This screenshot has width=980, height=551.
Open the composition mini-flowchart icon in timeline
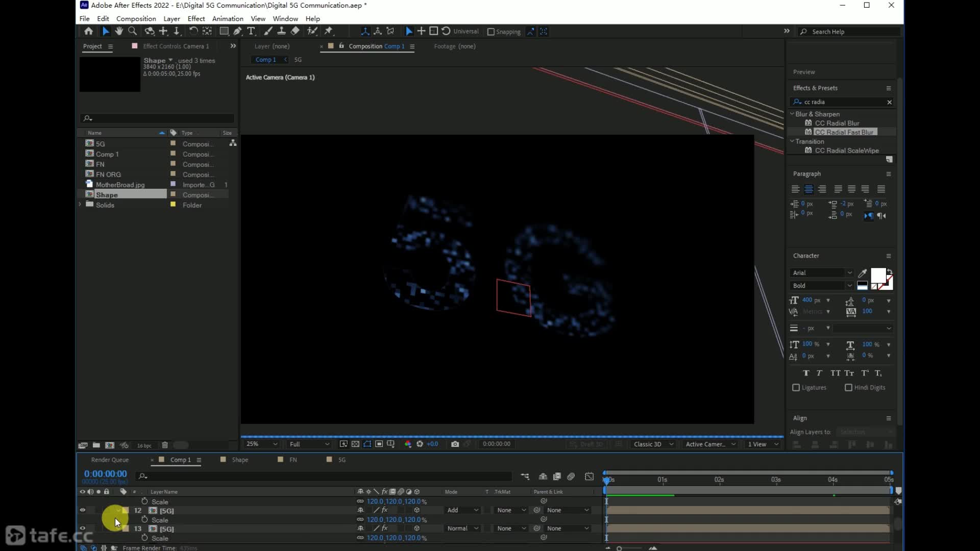(525, 476)
